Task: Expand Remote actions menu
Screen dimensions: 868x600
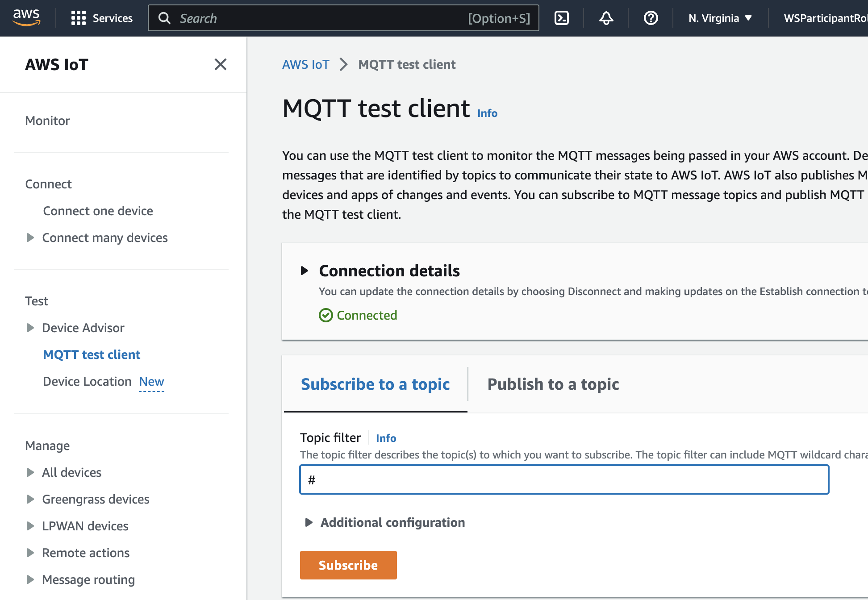Action: 30,553
